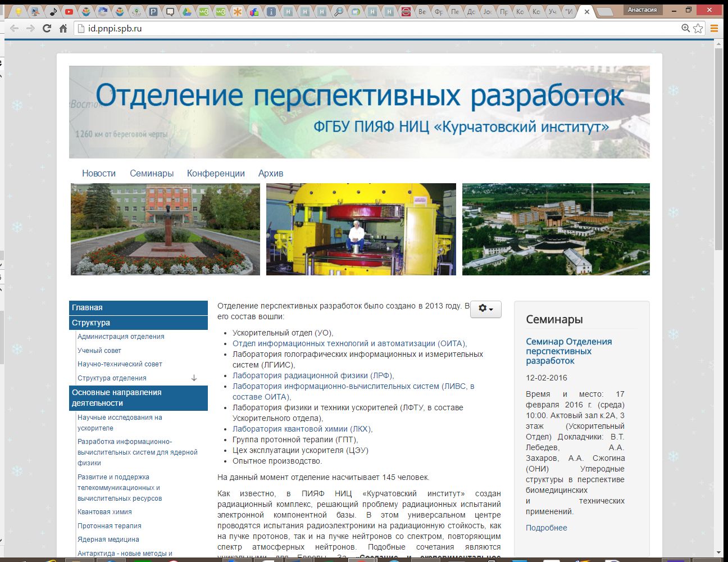This screenshot has width=728, height=562.
Task: Open Протонная терапия link
Action: click(x=110, y=526)
